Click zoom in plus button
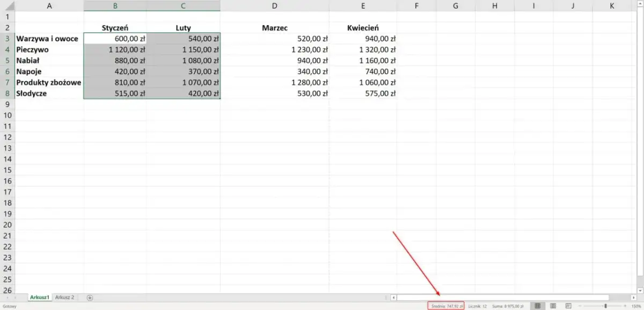The height and width of the screenshot is (310, 644). [x=625, y=306]
